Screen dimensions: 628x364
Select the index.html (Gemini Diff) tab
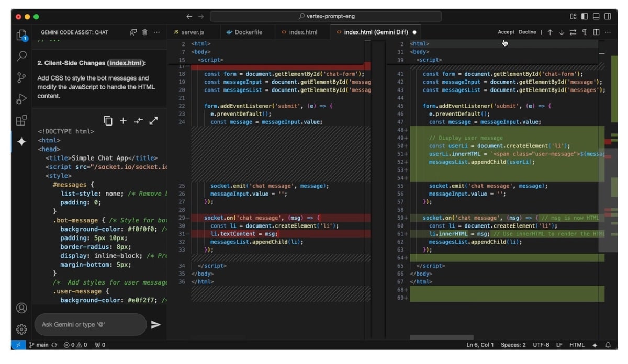coord(376,32)
